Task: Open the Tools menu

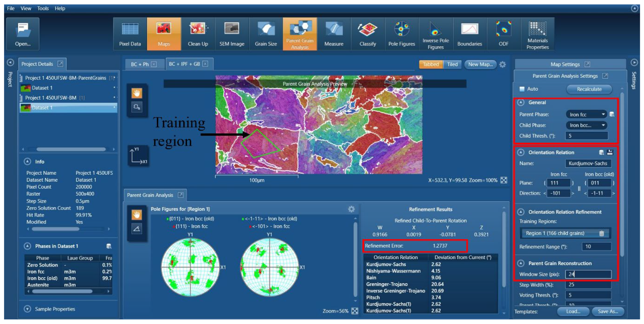Action: [x=43, y=8]
